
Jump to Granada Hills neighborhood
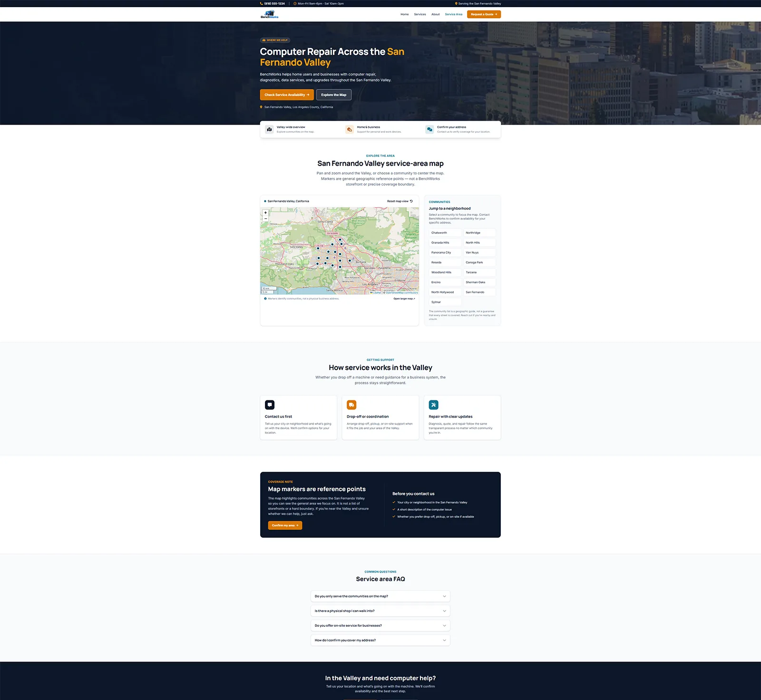coord(445,243)
